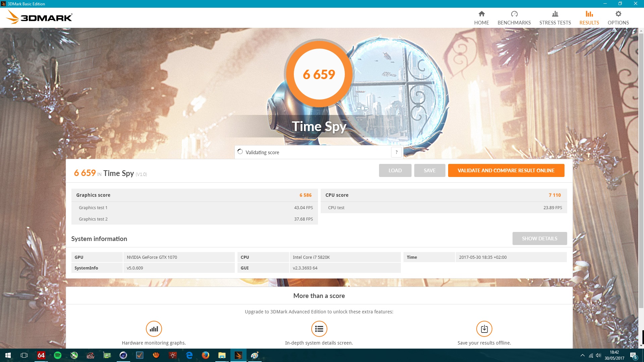Click the SAVE button

pyautogui.click(x=429, y=170)
